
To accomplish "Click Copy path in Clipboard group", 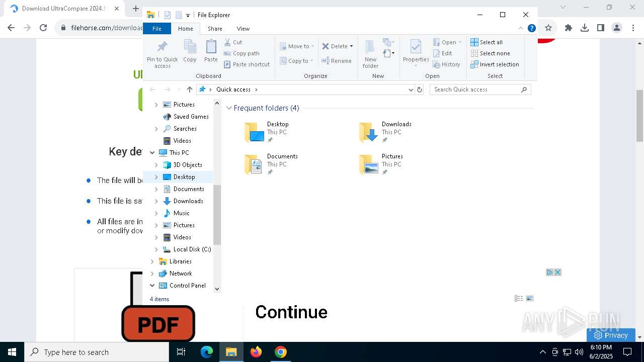I will (242, 53).
